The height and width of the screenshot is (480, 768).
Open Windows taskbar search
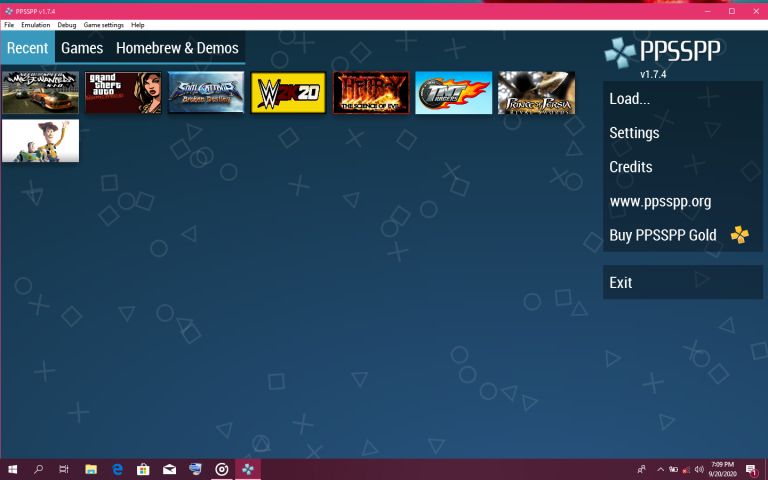point(38,470)
